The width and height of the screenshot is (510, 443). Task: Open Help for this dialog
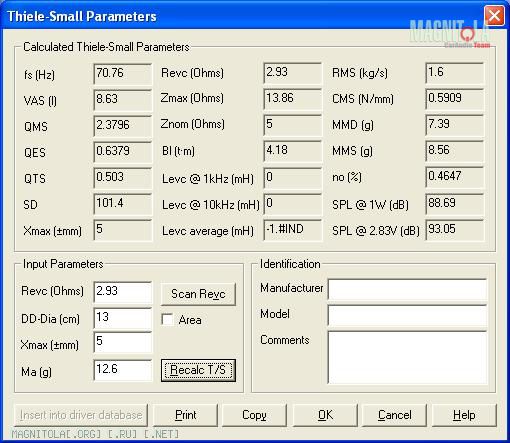464,415
